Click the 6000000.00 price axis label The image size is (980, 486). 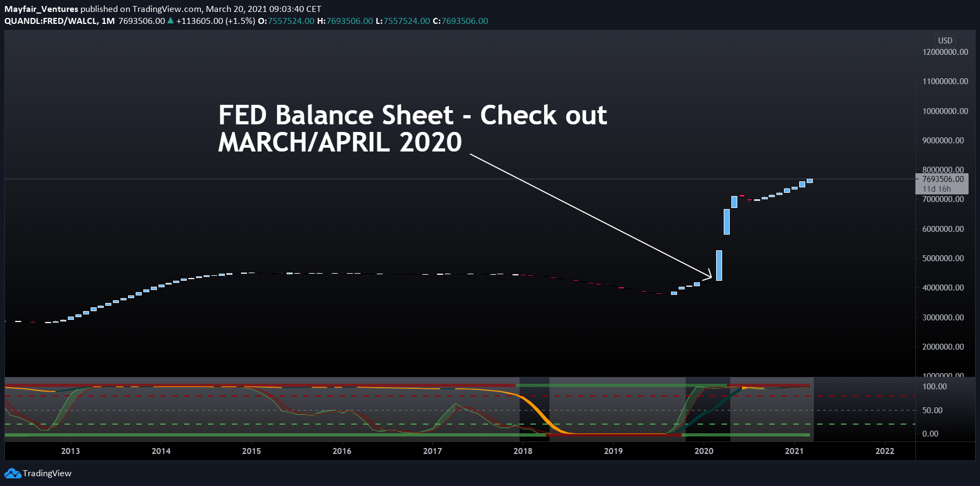tap(943, 229)
